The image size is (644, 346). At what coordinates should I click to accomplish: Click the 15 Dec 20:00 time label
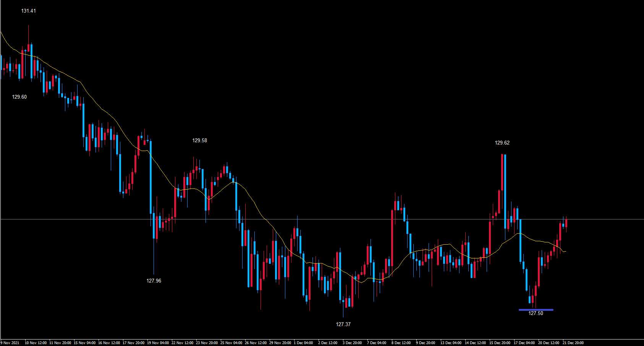(x=500, y=343)
